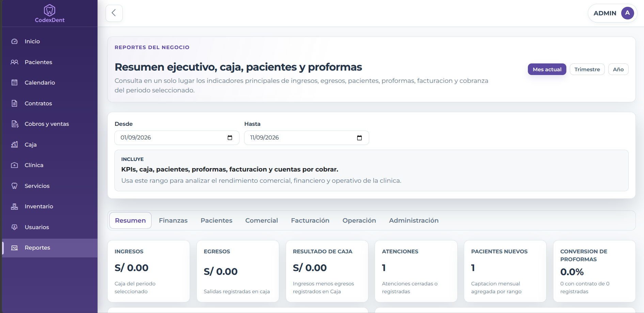
Task: Click the 0.0% conversion de proformas value
Action: 572,272
